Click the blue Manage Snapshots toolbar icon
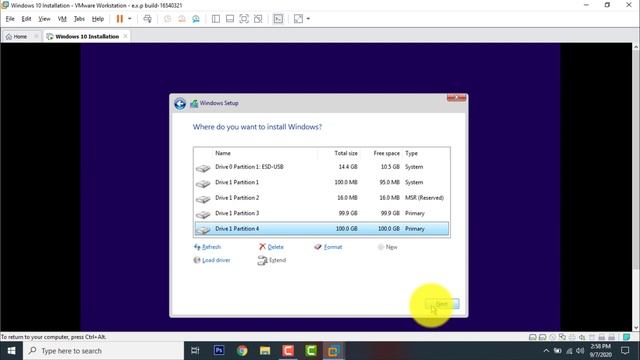 pyautogui.click(x=196, y=19)
